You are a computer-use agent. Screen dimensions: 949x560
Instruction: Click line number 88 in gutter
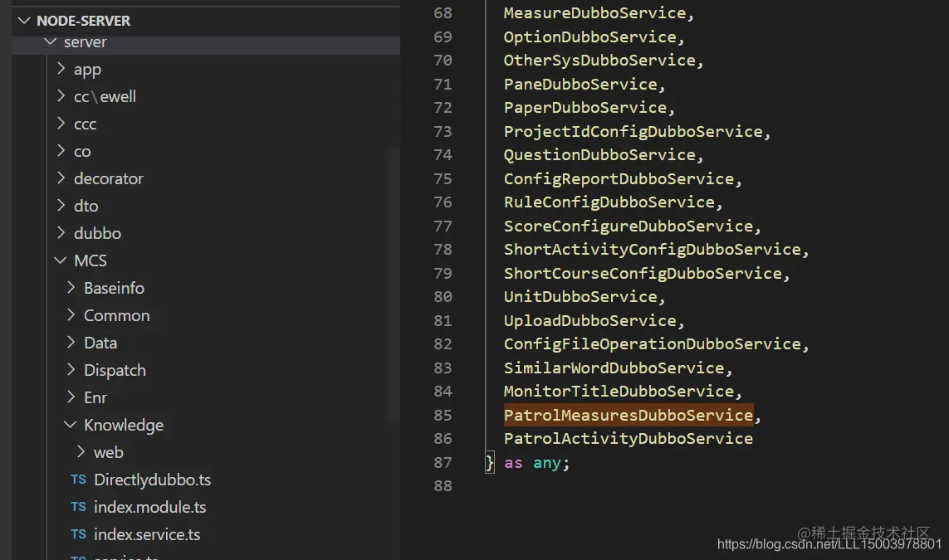(x=443, y=485)
